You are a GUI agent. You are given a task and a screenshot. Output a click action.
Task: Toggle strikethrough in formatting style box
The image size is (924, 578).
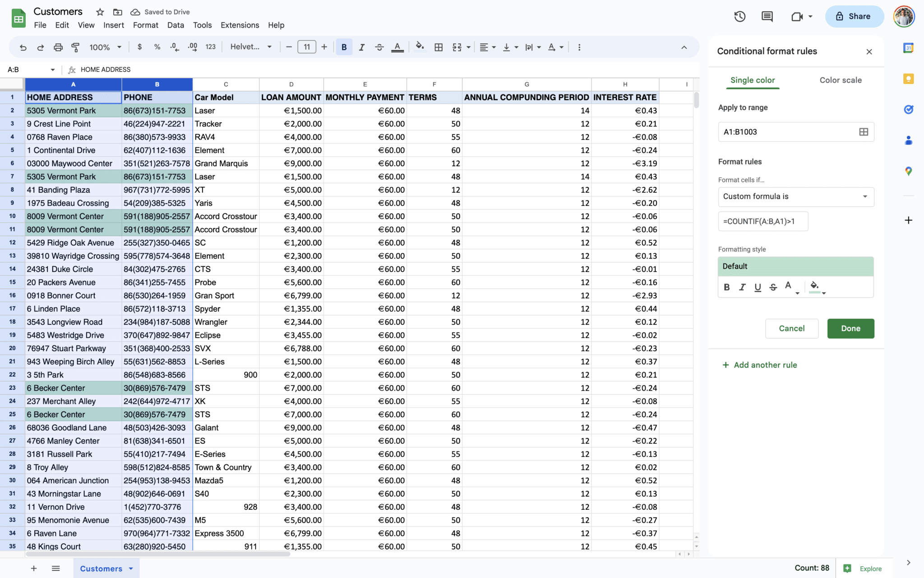773,287
